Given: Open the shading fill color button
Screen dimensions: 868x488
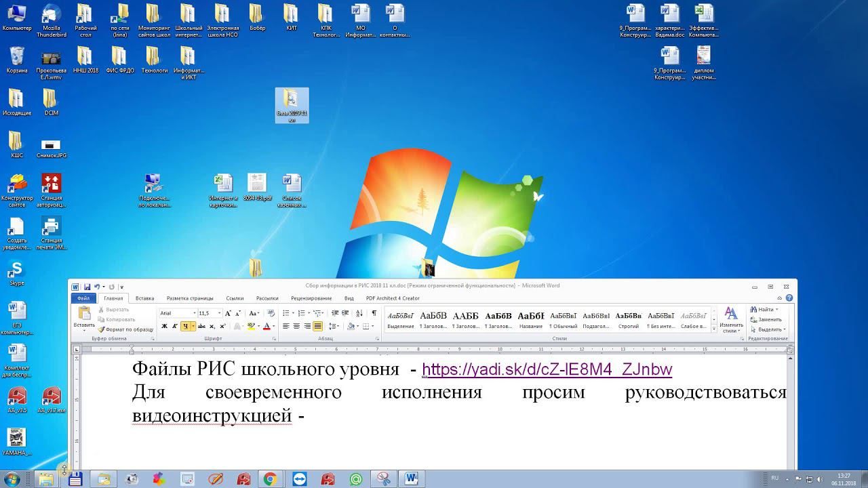Looking at the screenshot, I should click(351, 326).
